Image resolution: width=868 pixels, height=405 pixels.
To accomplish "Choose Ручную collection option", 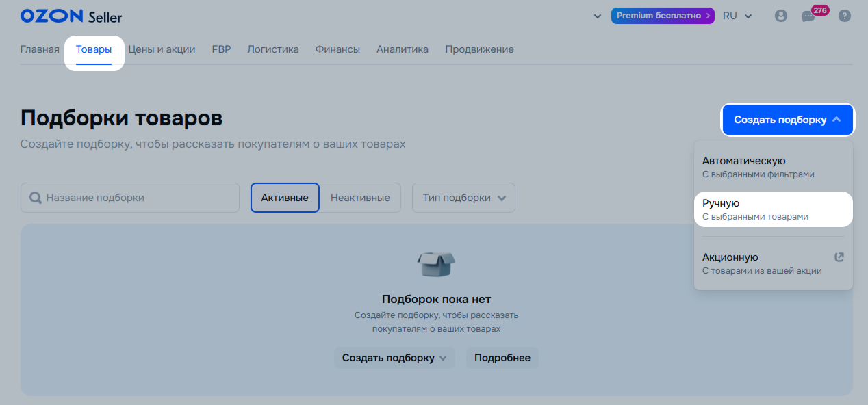I will pos(774,209).
